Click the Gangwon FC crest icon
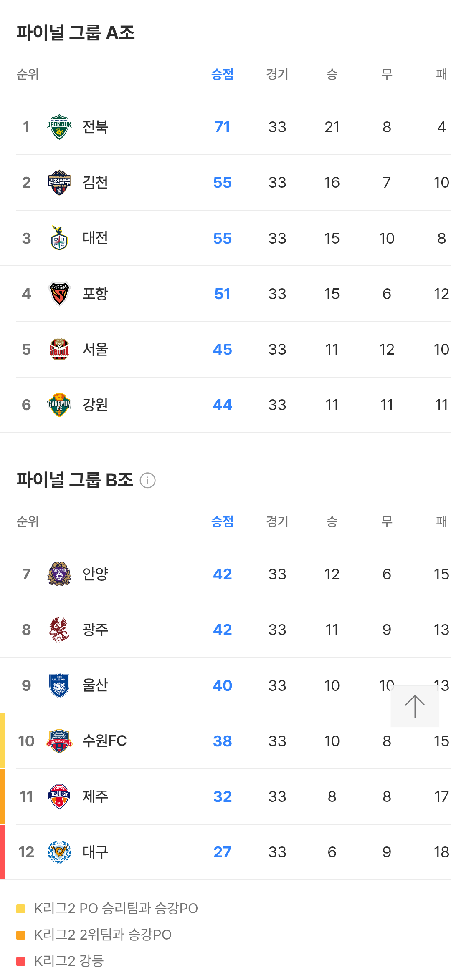The width and height of the screenshot is (451, 980). 59,405
